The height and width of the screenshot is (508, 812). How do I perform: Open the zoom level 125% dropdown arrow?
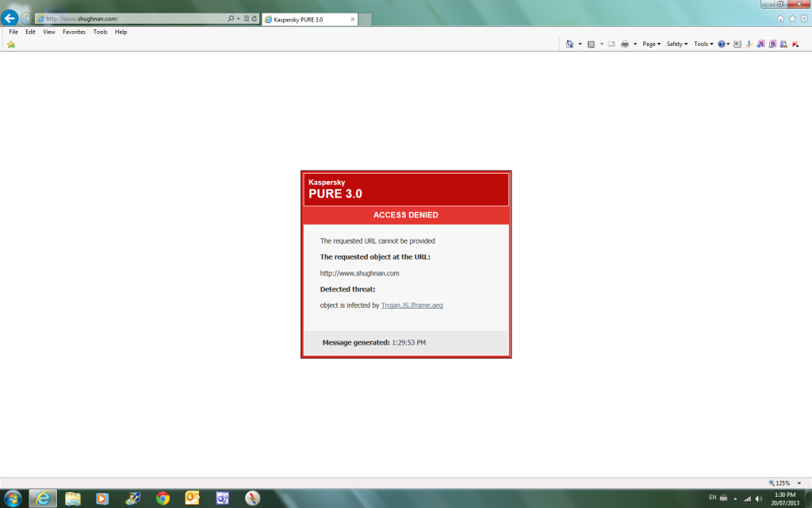[799, 483]
